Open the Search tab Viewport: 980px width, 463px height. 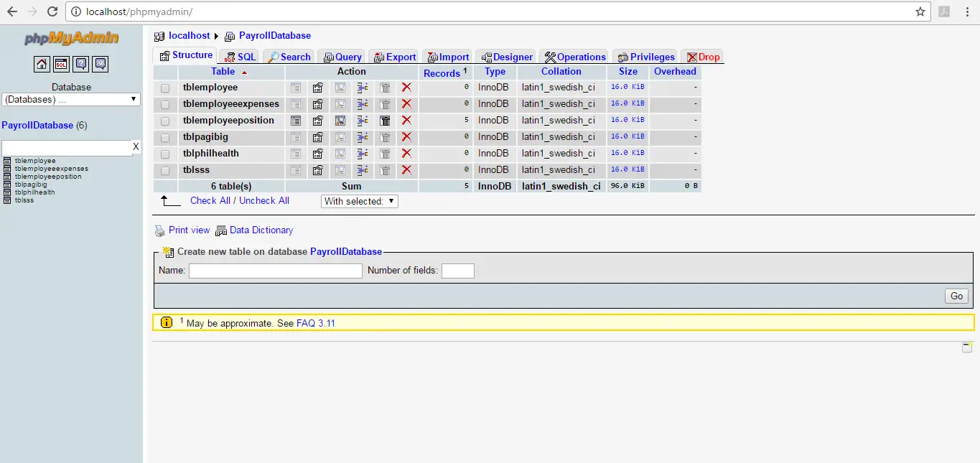[289, 57]
